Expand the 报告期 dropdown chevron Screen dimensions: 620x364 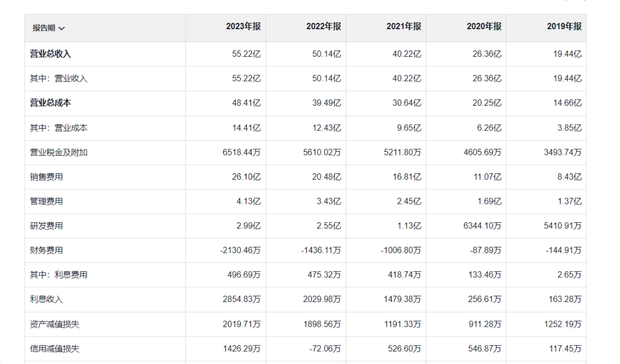click(62, 28)
